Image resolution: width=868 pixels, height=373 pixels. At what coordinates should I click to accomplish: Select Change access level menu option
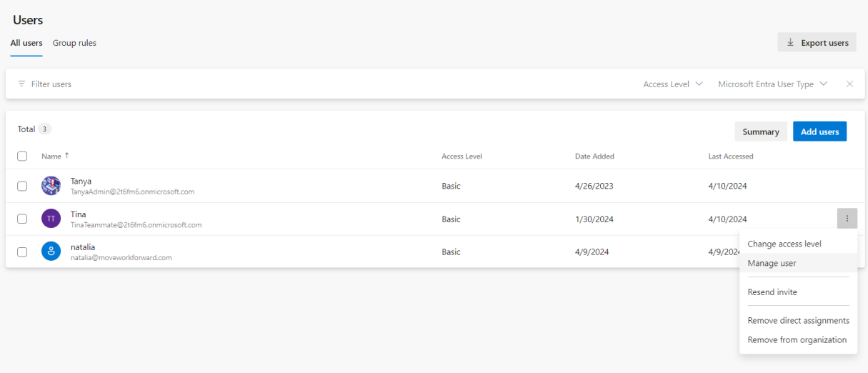784,244
